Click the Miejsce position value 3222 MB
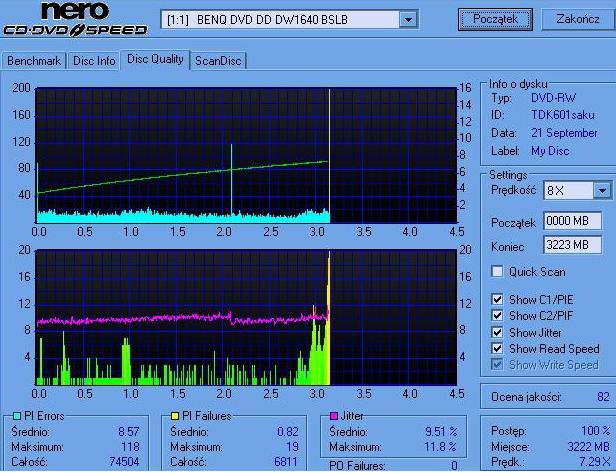The height and width of the screenshot is (472, 616). [588, 447]
